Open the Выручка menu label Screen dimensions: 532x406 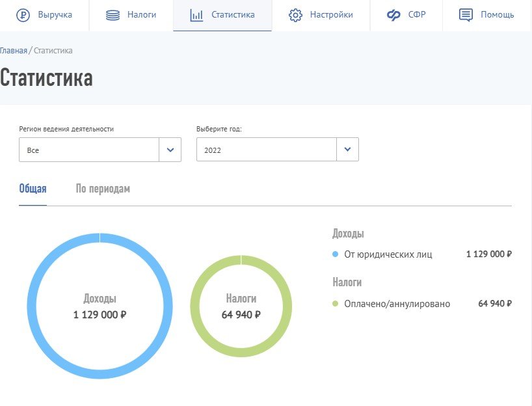55,15
